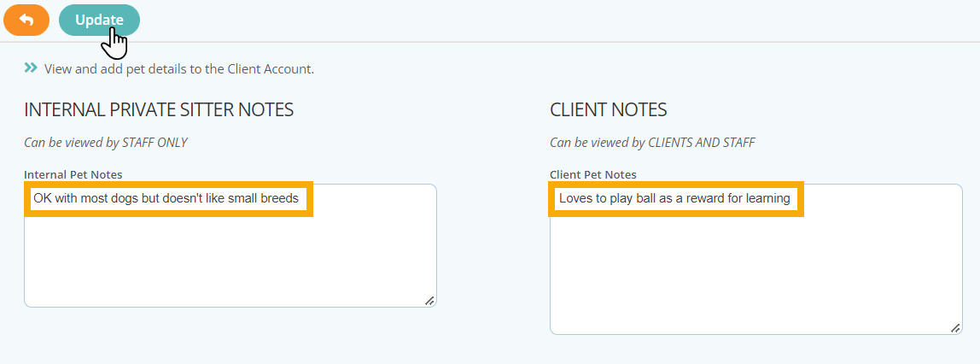Click the double chevron icon beside instructions
Viewport: 980px width, 364px height.
click(32, 68)
